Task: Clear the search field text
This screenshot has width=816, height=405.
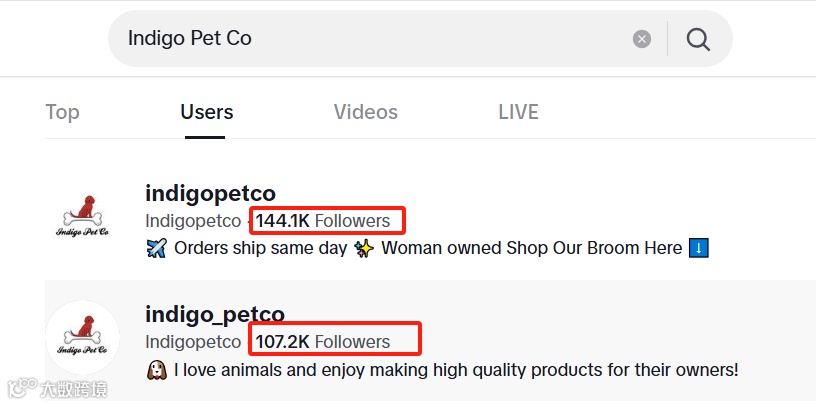Action: click(x=642, y=39)
